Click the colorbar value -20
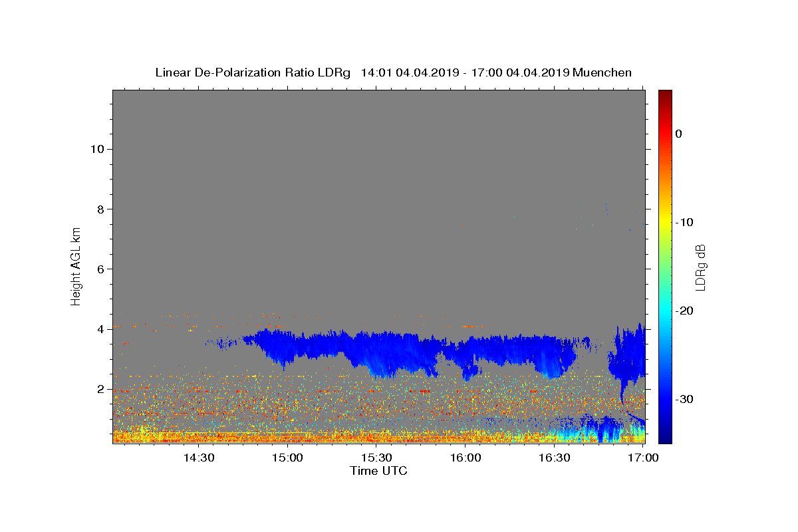 pos(684,311)
